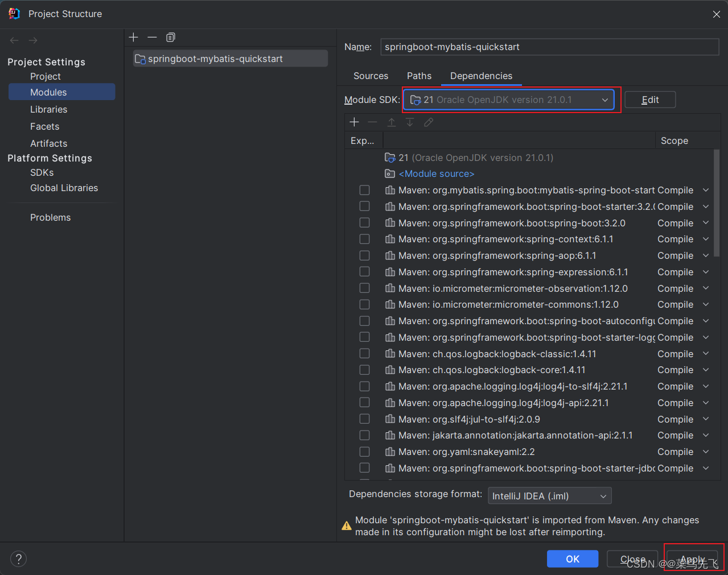
Task: Open scope dropdown for snakeyaml:2.2
Action: coord(706,452)
